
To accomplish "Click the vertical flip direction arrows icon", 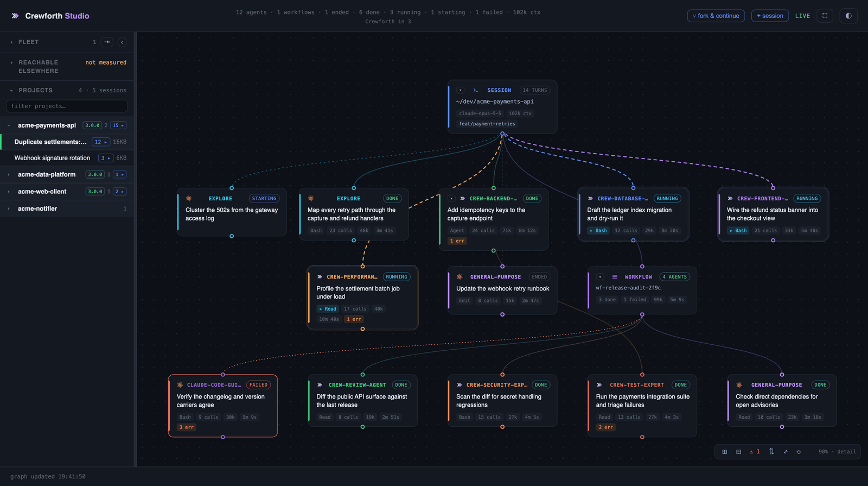I will coord(771,452).
